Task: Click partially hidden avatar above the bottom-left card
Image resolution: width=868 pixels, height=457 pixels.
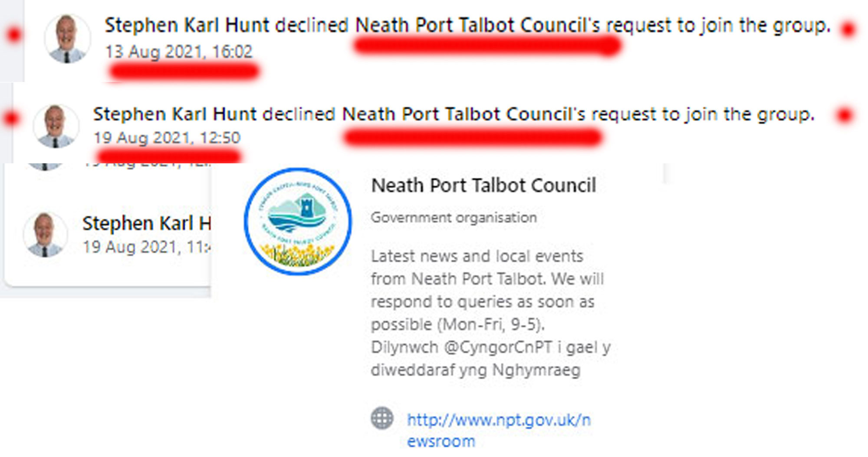Action: pos(45,166)
